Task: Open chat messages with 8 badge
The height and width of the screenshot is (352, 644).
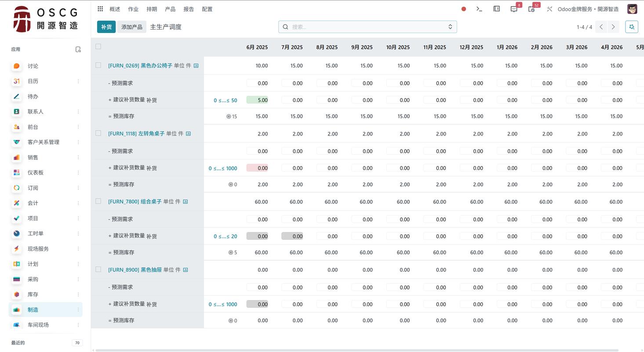Action: point(514,9)
